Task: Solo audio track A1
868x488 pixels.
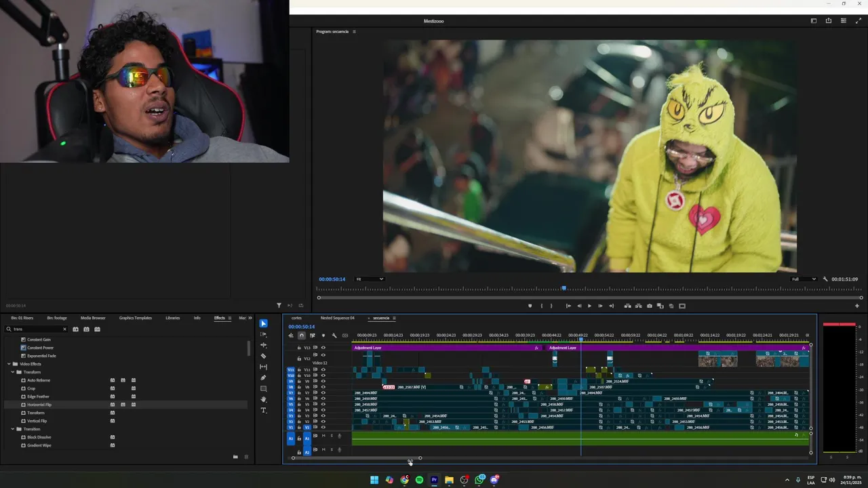Action: click(331, 436)
